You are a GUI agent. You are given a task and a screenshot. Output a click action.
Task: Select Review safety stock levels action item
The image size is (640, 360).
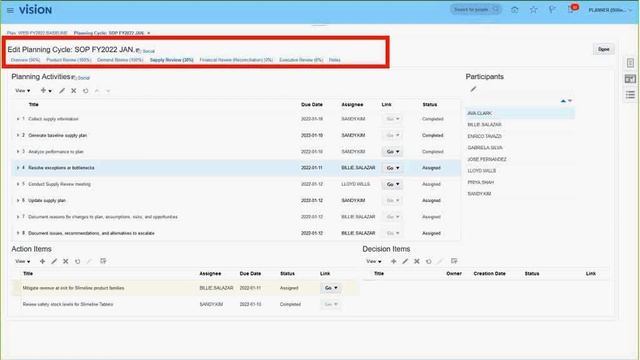tap(187, 304)
